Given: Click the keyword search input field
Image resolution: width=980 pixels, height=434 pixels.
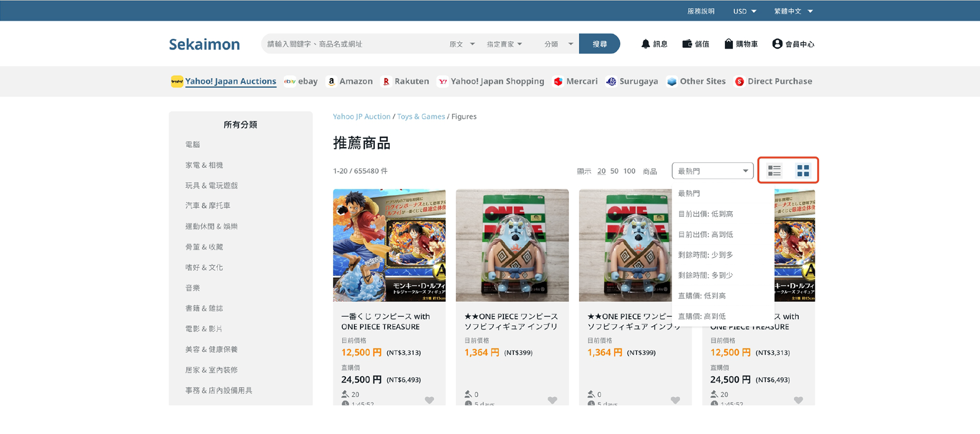Looking at the screenshot, I should (352, 44).
